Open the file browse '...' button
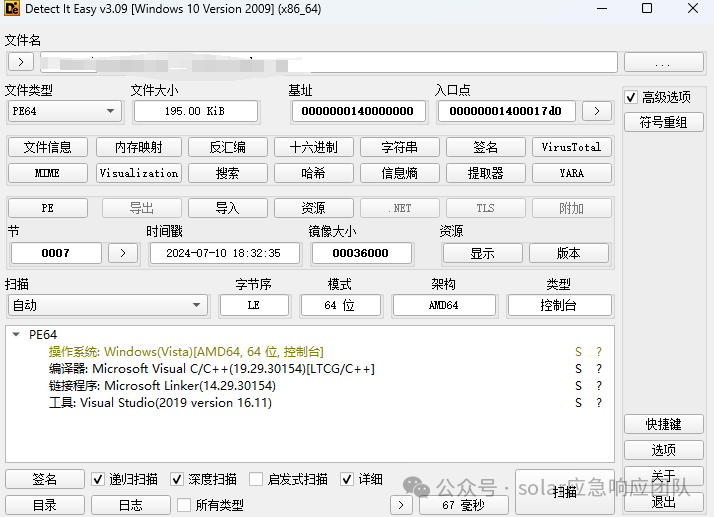Viewport: 714px width, 517px height. (663, 62)
